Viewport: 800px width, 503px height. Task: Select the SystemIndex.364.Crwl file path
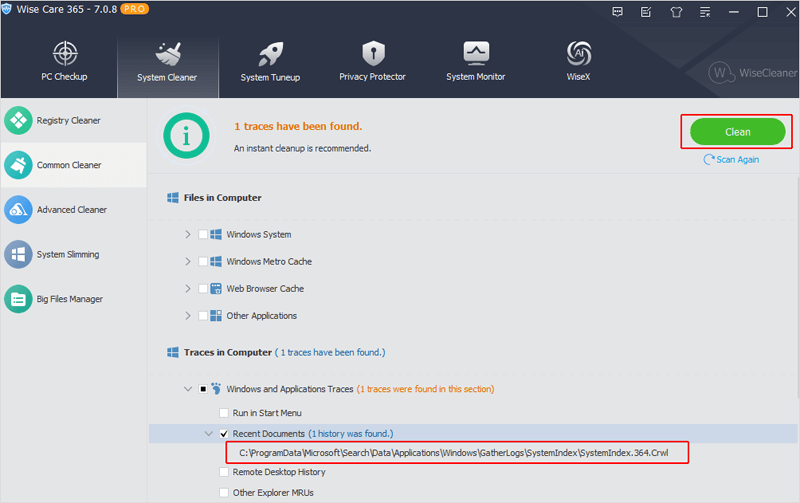(454, 452)
